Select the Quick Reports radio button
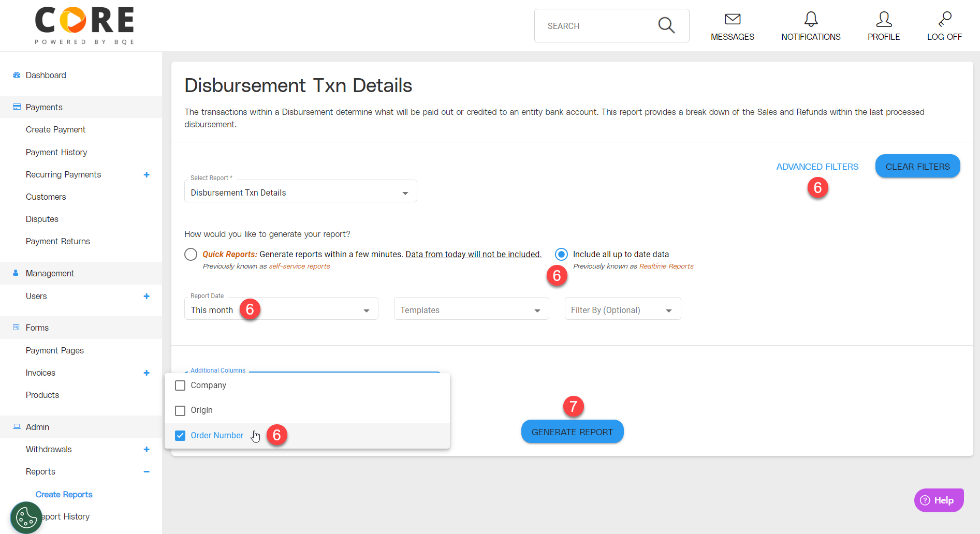980x534 pixels. pos(191,254)
